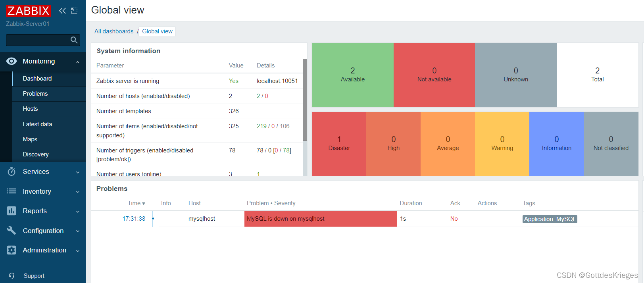Expand the Configuration section chevron
The image size is (644, 283).
[x=78, y=231]
